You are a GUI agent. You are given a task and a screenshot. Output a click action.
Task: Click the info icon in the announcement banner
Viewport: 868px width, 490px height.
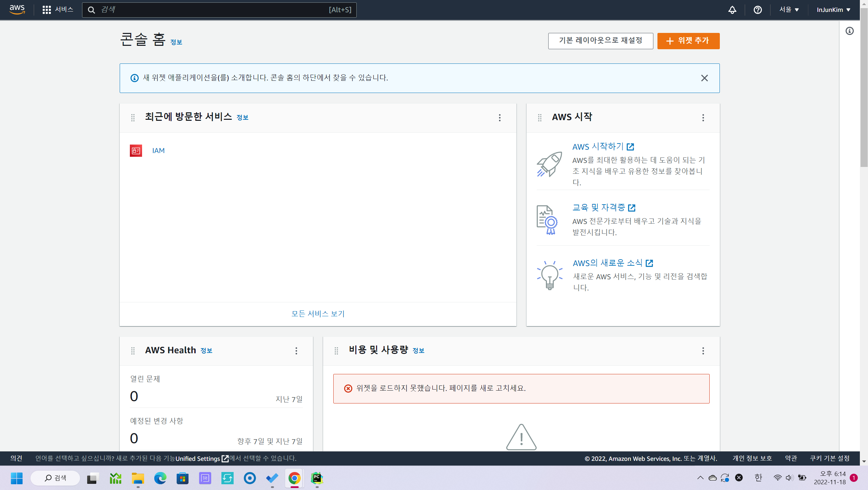tap(135, 78)
